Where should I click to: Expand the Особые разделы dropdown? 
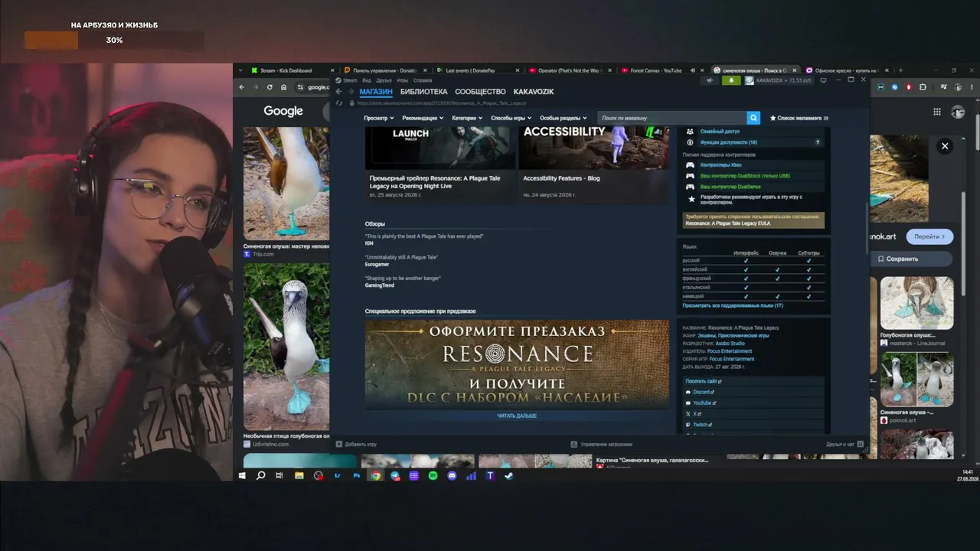pyautogui.click(x=563, y=118)
